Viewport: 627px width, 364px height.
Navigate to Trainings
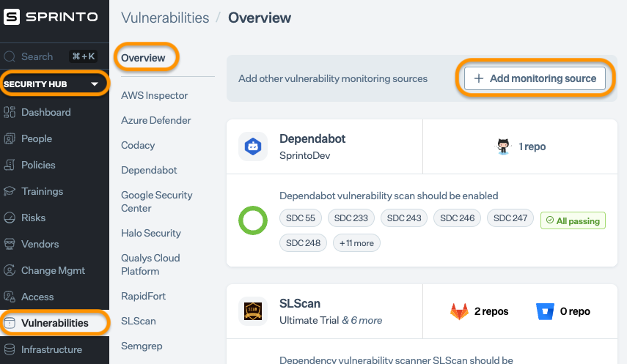click(43, 191)
